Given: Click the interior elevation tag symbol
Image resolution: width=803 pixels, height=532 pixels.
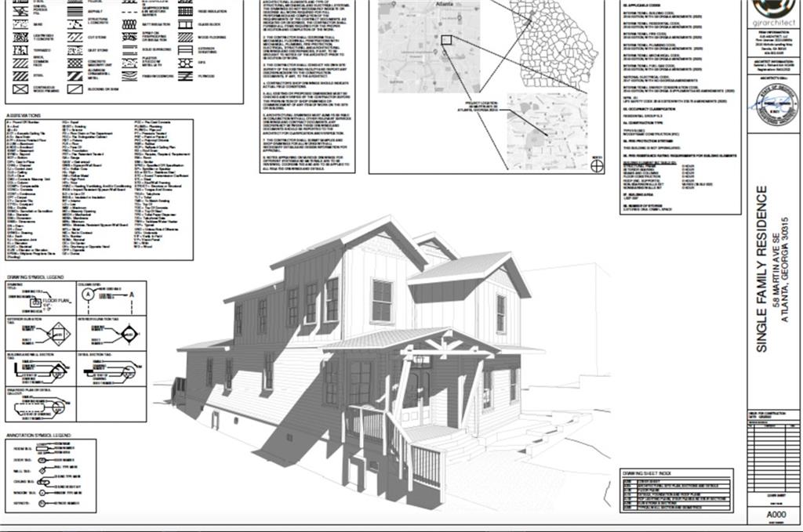Looking at the screenshot, I should (124, 335).
